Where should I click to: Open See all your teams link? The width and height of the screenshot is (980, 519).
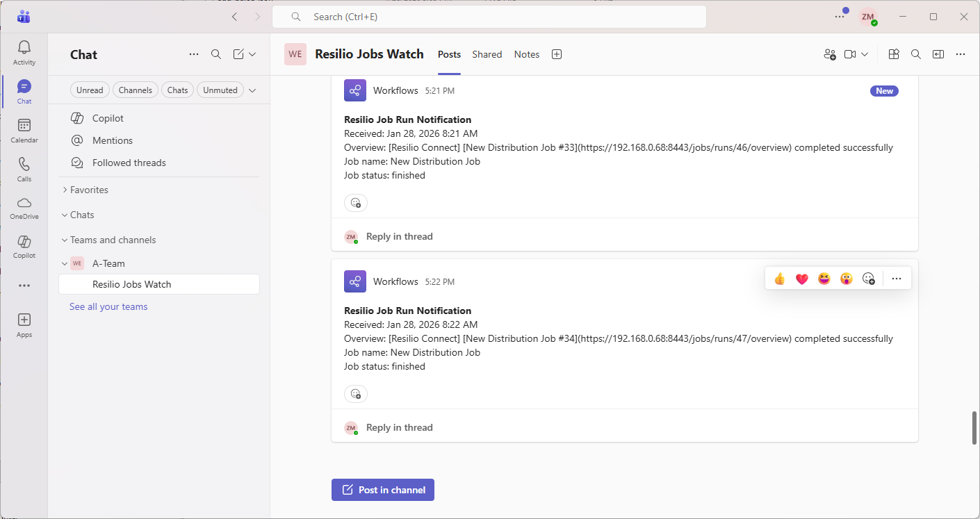108,306
